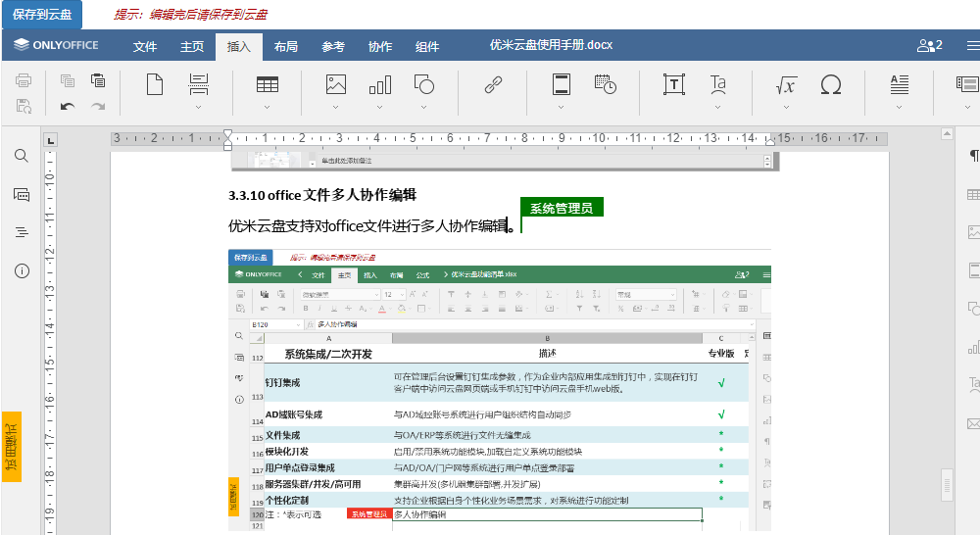Click the tab stop selector on ruler
The width and height of the screenshot is (980, 535).
(x=51, y=140)
